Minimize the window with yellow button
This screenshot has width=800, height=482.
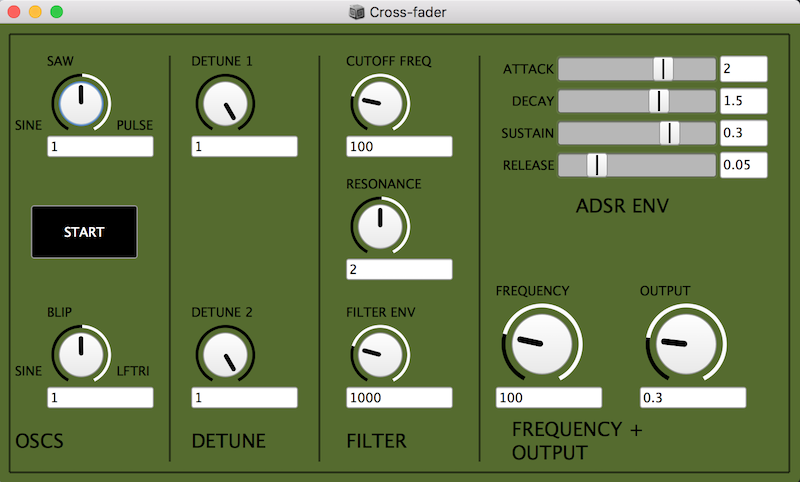35,12
